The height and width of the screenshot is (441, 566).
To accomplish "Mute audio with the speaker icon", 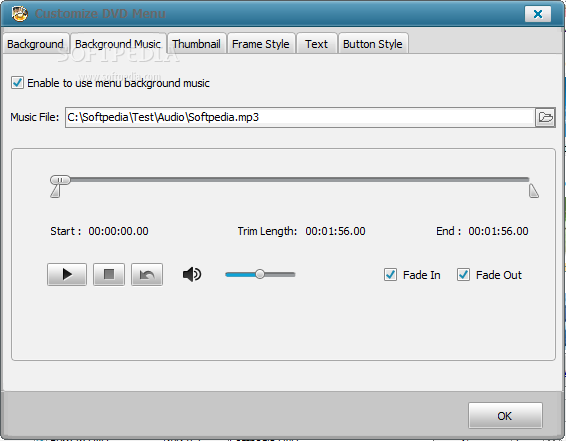I will tap(192, 275).
